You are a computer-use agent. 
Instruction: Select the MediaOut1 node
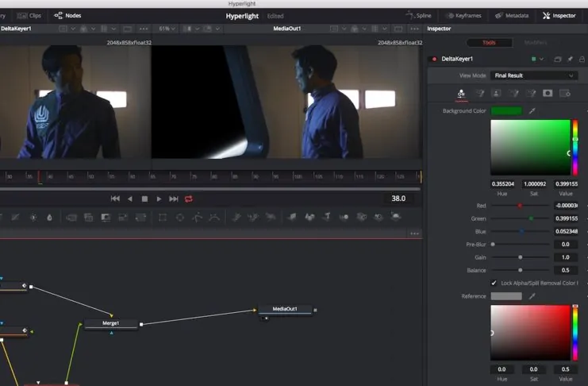pyautogui.click(x=285, y=309)
